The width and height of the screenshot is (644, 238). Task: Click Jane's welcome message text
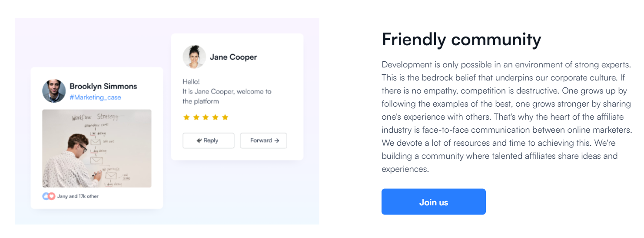coord(227,91)
